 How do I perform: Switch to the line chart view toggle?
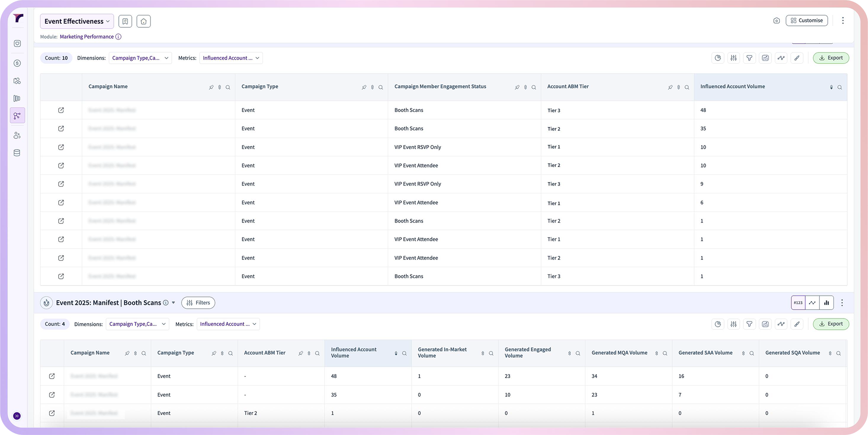click(x=812, y=303)
